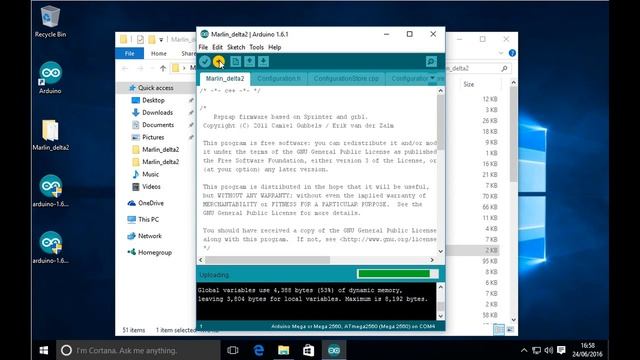
Task: Open Action Center notification icon
Action: coord(561,350)
